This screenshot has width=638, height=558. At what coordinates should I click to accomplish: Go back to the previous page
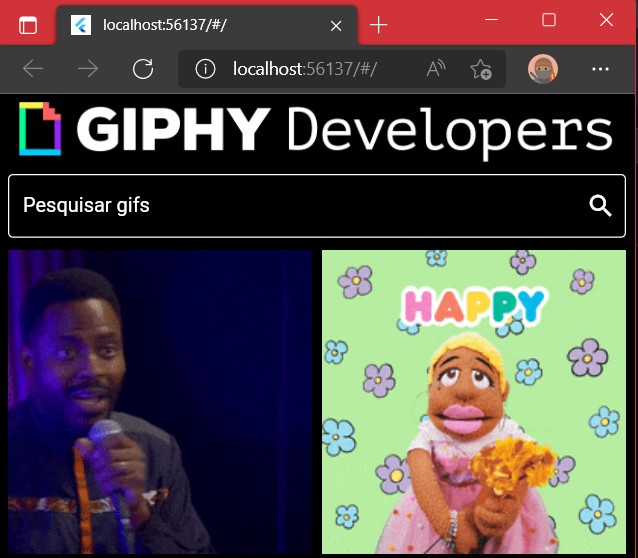click(33, 68)
